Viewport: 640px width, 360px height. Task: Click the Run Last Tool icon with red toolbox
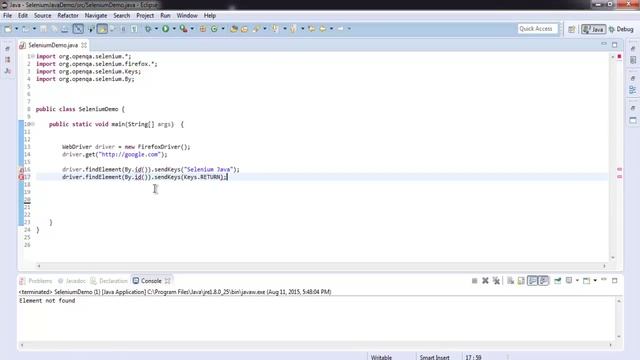click(x=184, y=29)
